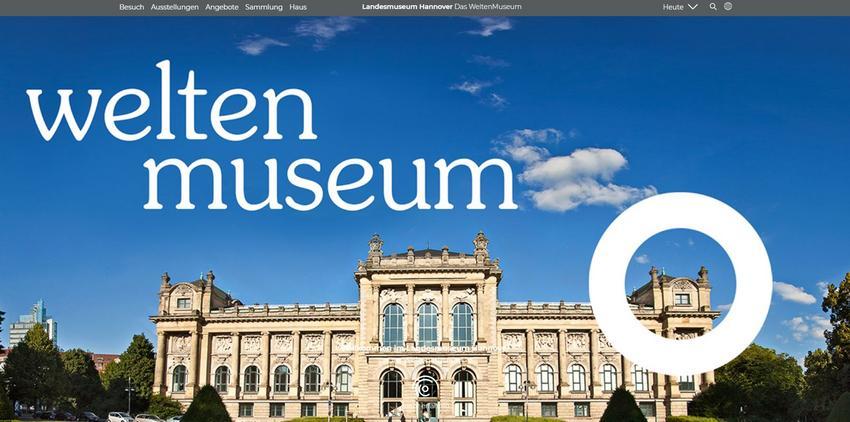The image size is (850, 422).
Task: Open the Angebote menu
Action: (x=222, y=7)
